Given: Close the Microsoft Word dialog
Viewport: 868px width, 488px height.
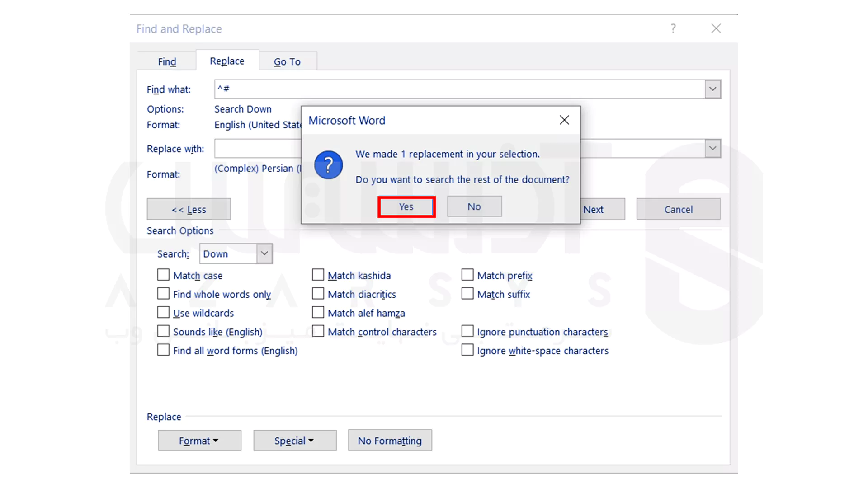Looking at the screenshot, I should click(564, 120).
